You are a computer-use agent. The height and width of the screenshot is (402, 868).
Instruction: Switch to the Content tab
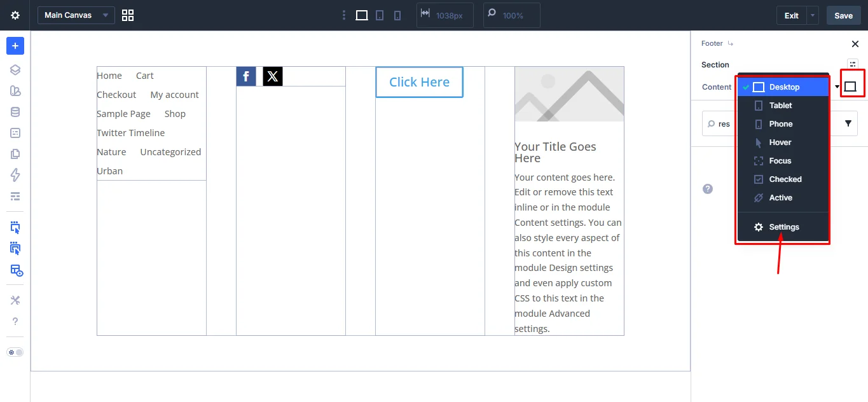(x=717, y=87)
